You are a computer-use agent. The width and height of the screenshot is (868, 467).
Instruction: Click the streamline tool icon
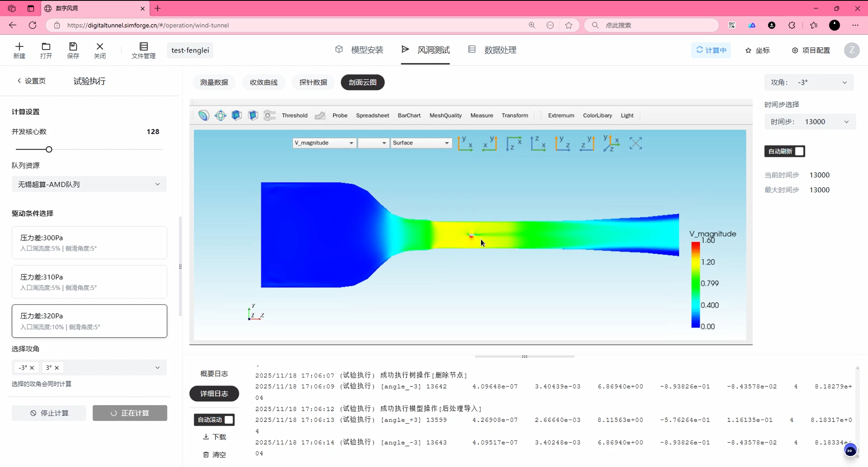269,116
